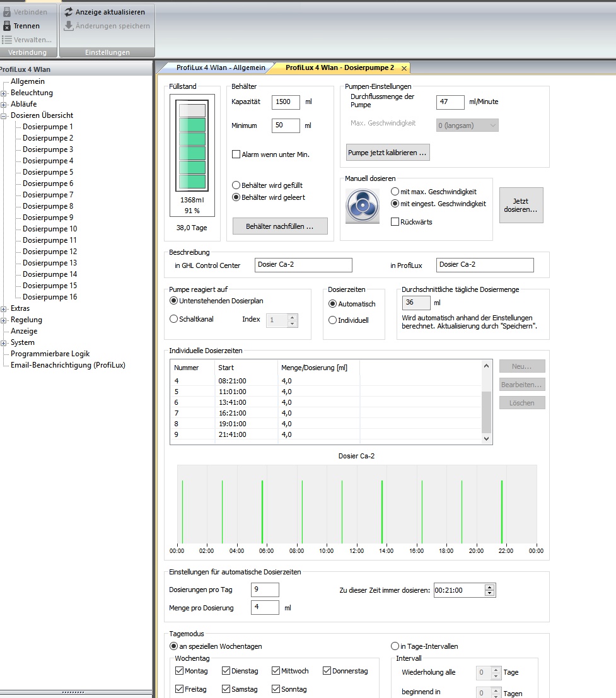The width and height of the screenshot is (616, 698).
Task: Expand the Beleuchtung tree node
Action: [4, 93]
